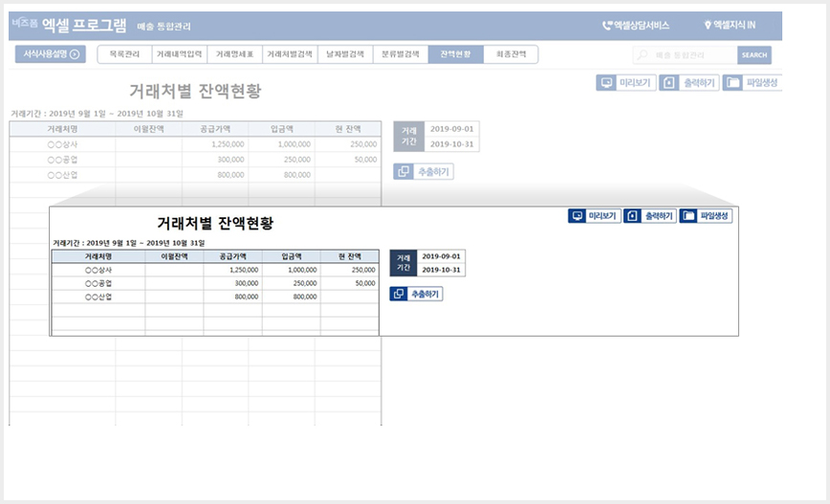Click the 이월잔액 column header in the enlarged callout
This screenshot has height=504, width=830.
point(174,256)
